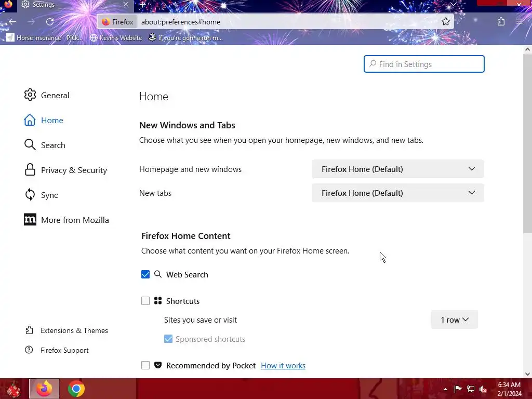Click the Web Search magnifier icon
The width and height of the screenshot is (532, 399).
coord(158,274)
